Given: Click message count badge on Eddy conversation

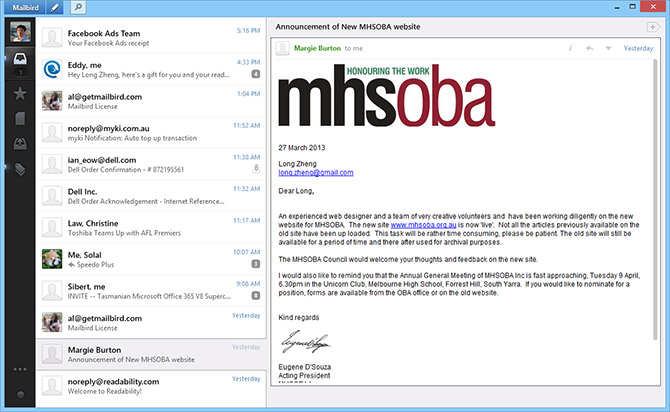Looking at the screenshot, I should tap(256, 74).
